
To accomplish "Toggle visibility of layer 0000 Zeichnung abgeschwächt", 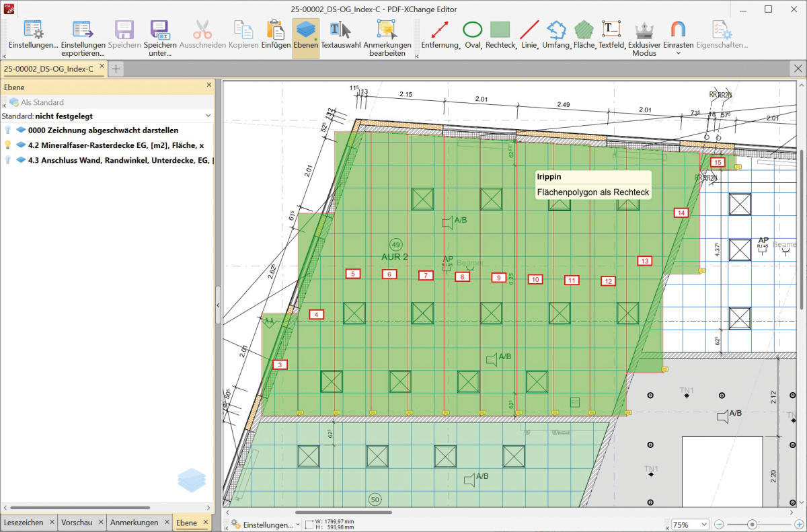I will pos(8,130).
